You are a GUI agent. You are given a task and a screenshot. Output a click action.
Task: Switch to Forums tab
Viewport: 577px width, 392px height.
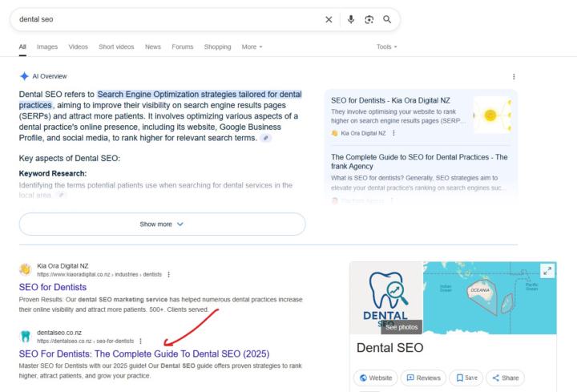tap(183, 46)
